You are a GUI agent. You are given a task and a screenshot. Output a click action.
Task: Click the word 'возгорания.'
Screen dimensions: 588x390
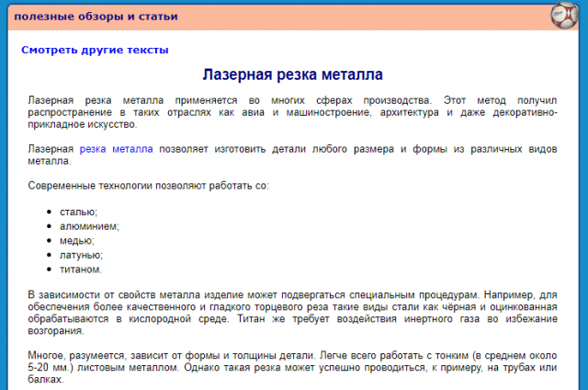click(x=56, y=331)
